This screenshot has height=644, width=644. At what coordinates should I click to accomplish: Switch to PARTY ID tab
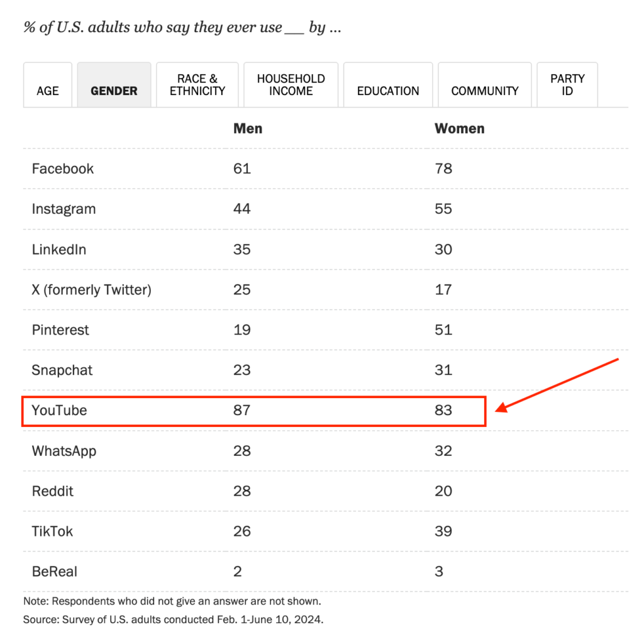[x=567, y=85]
